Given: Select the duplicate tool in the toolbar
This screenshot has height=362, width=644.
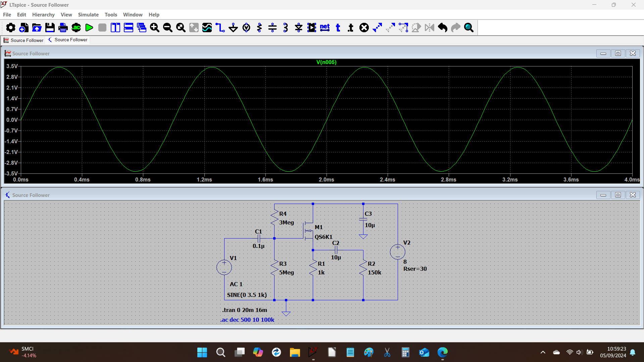Looking at the screenshot, I should click(377, 28).
